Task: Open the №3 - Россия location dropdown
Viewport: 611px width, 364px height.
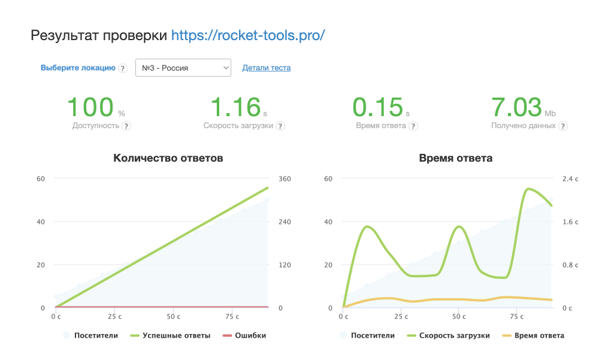Action: coord(183,68)
